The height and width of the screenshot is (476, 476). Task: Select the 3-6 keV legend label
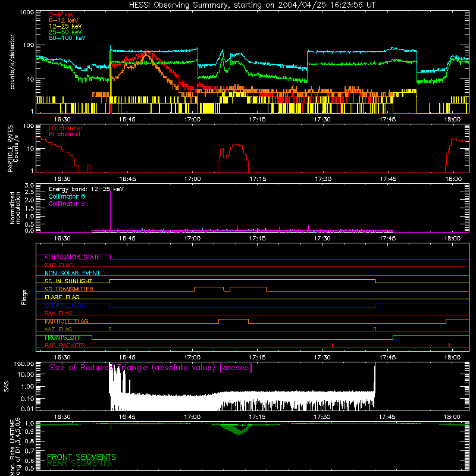pos(62,14)
